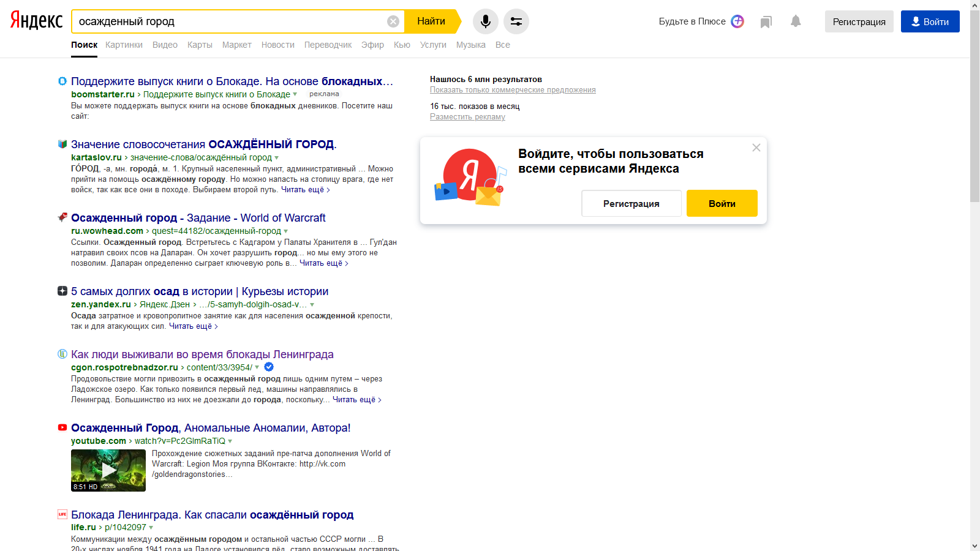Expand dropdown arrow next to kartaslov.ru result
This screenshot has height=551, width=980.
[277, 158]
